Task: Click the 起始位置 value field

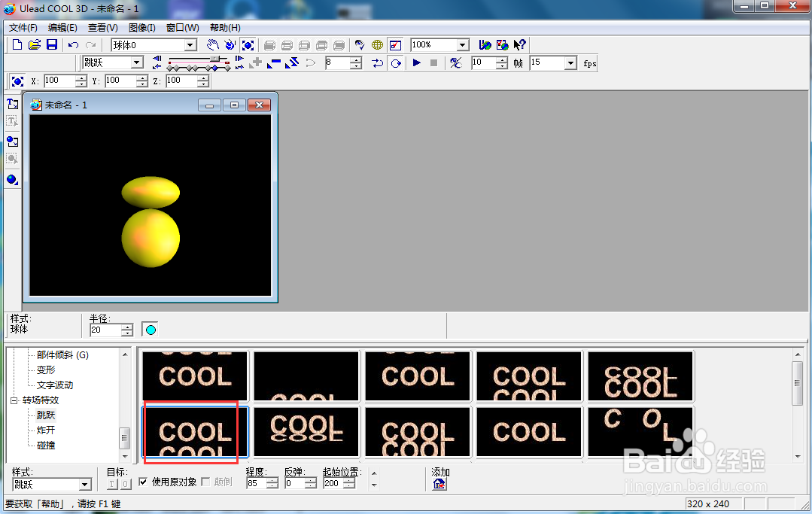Action: tap(333, 483)
